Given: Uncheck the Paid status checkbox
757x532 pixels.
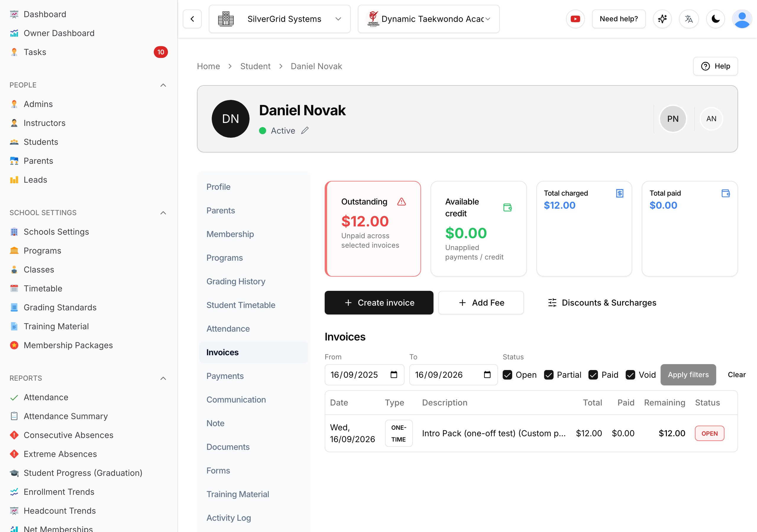Looking at the screenshot, I should (x=593, y=375).
